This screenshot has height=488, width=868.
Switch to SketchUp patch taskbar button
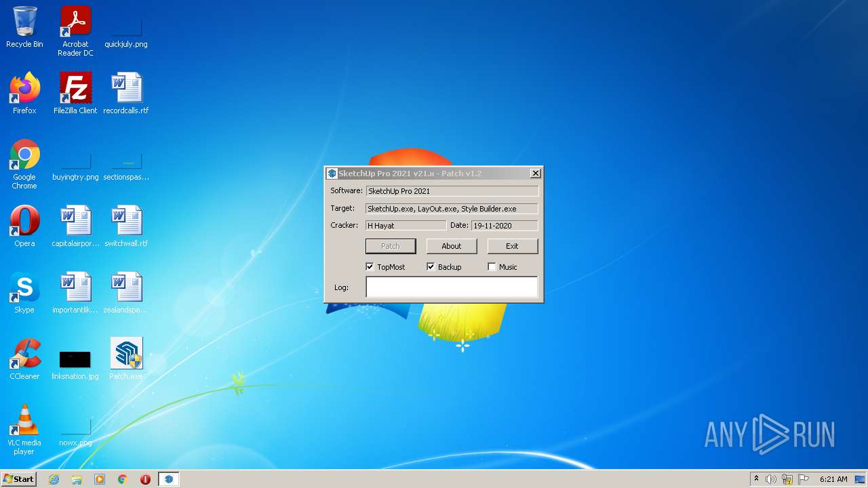[168, 479]
